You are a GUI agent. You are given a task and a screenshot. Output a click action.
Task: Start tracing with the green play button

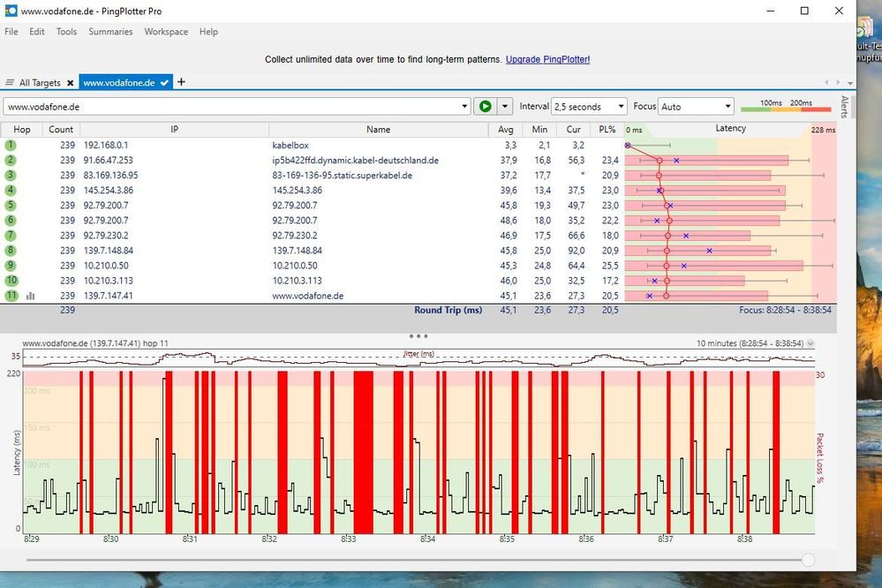click(486, 105)
